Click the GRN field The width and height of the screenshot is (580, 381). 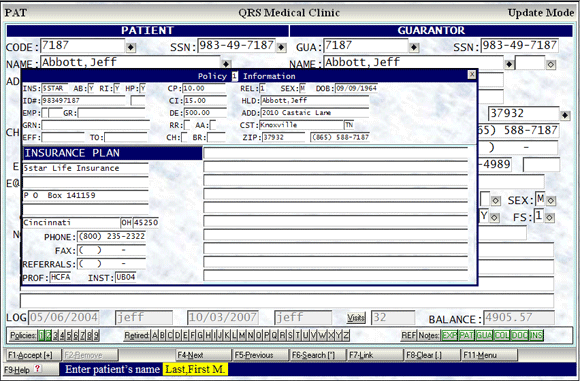95,125
